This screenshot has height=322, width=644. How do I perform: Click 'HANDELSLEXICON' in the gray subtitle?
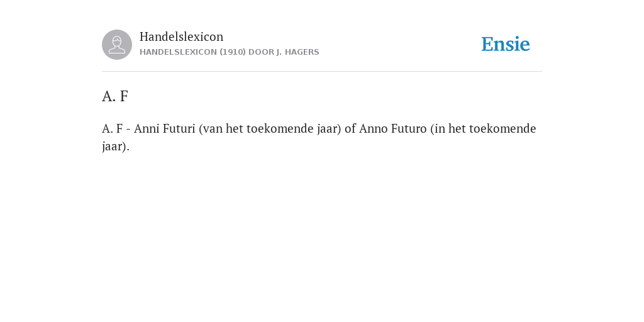(x=178, y=52)
